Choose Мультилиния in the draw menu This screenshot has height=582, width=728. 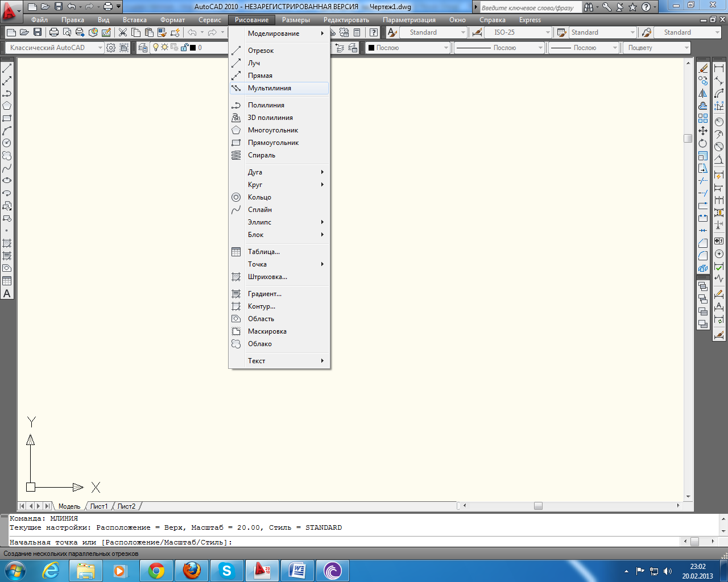[x=279, y=88]
